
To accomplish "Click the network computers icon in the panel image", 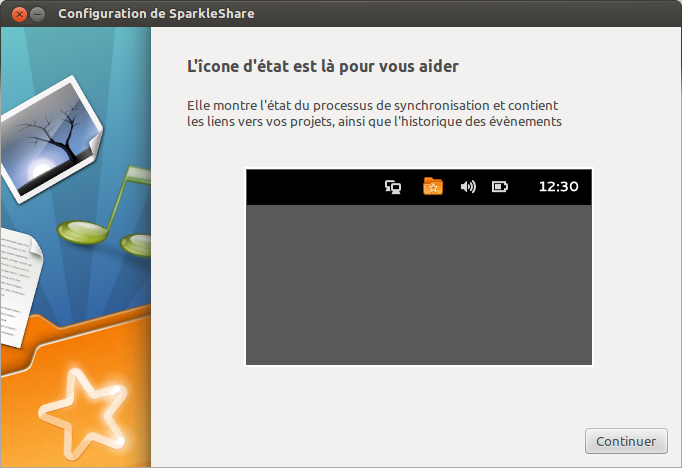I will point(393,187).
